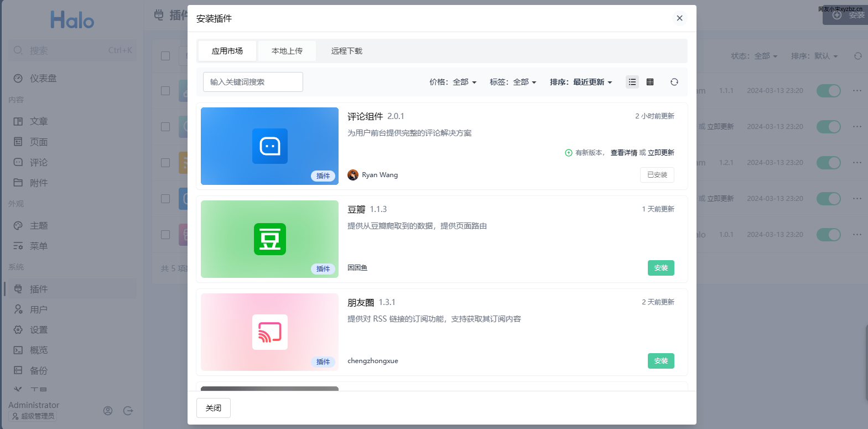The width and height of the screenshot is (868, 429).
Task: Open the 标签 filter dropdown
Action: (x=513, y=82)
